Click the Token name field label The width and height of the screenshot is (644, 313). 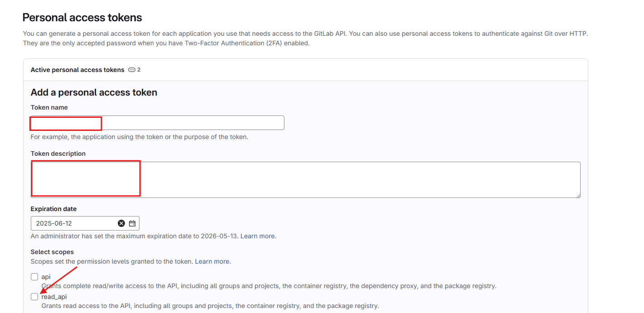click(x=49, y=107)
